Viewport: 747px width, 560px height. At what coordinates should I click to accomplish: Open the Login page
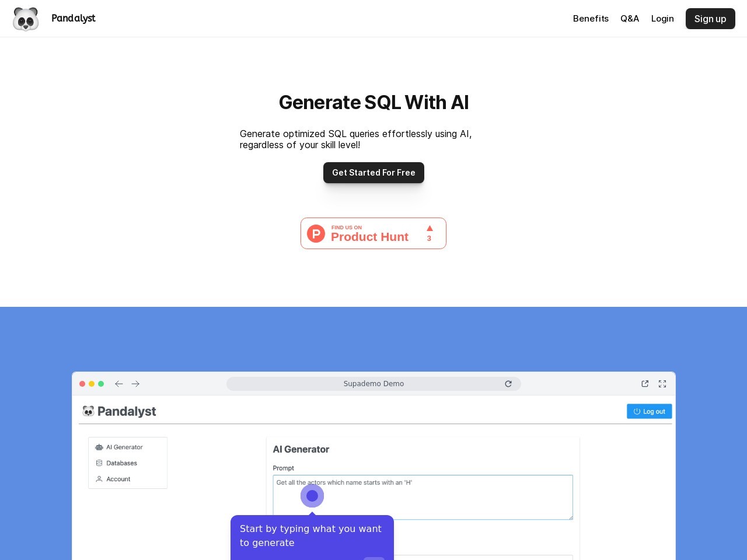coord(662,19)
